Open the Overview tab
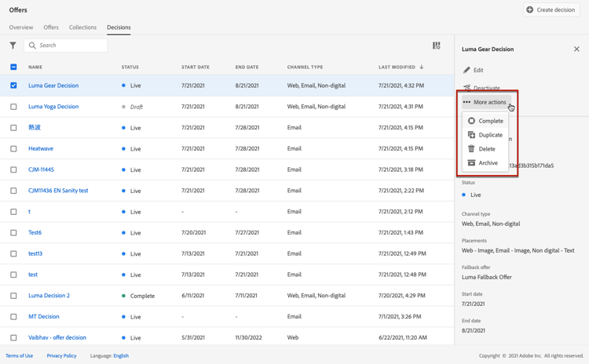The image size is (589, 364). click(x=21, y=27)
